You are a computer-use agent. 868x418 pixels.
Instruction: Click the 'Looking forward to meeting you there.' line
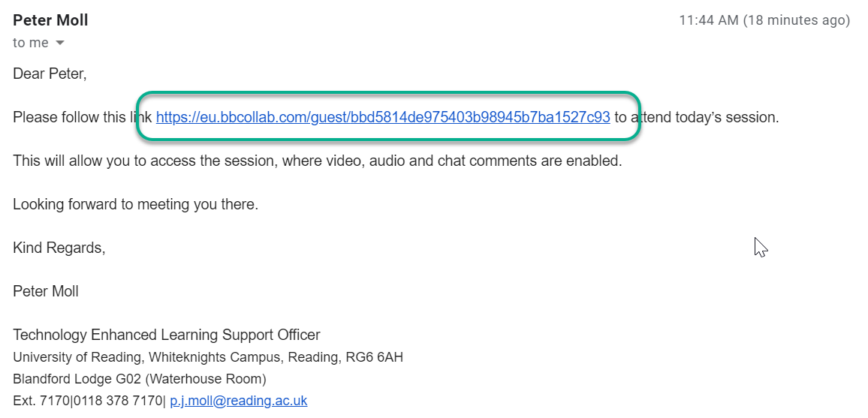tap(136, 205)
